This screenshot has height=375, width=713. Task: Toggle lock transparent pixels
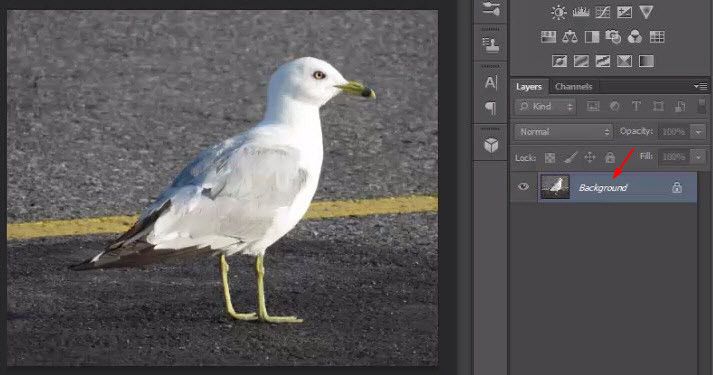point(550,158)
